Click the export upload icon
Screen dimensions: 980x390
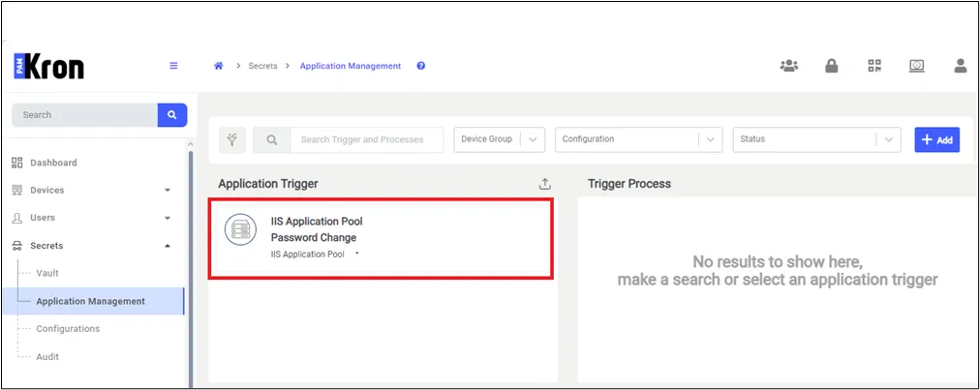click(x=545, y=184)
